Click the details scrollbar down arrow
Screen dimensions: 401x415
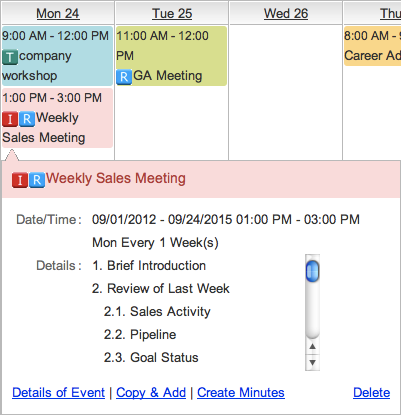tap(312, 362)
